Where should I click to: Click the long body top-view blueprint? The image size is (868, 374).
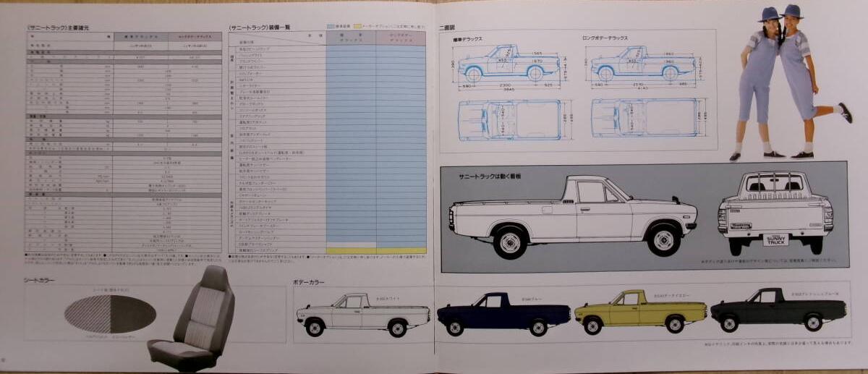(644, 117)
